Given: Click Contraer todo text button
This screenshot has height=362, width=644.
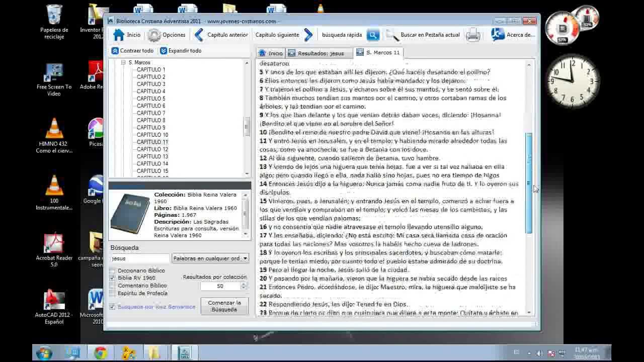Looking at the screenshot, I should coord(137,51).
